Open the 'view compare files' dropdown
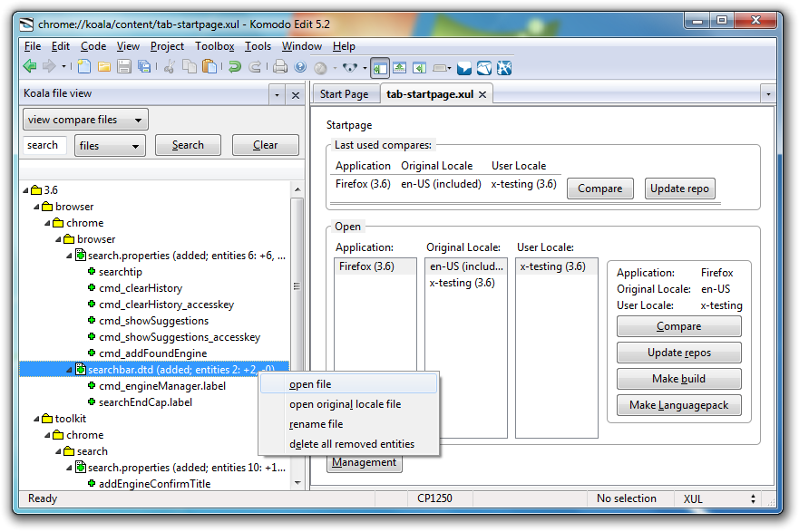The width and height of the screenshot is (799, 532). point(85,120)
